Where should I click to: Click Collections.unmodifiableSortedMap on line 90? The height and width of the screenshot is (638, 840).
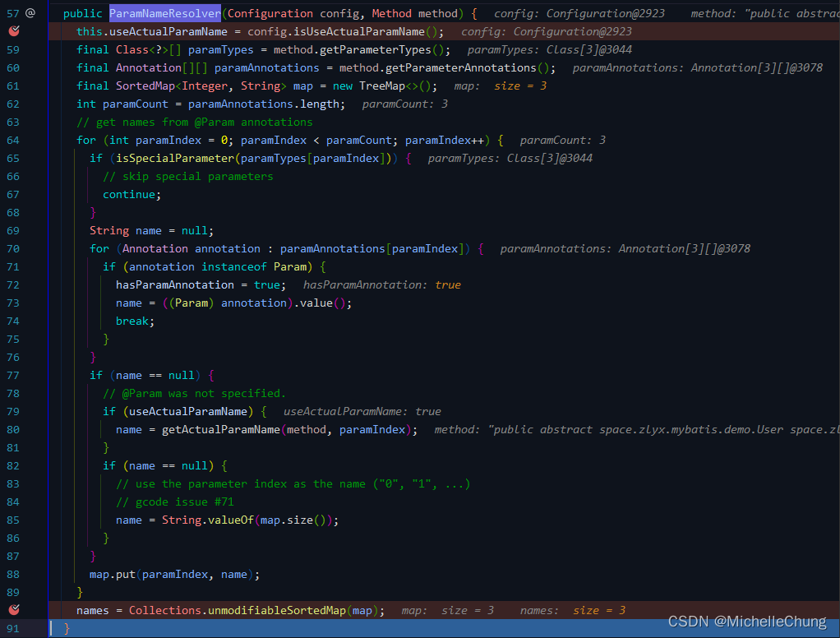238,611
